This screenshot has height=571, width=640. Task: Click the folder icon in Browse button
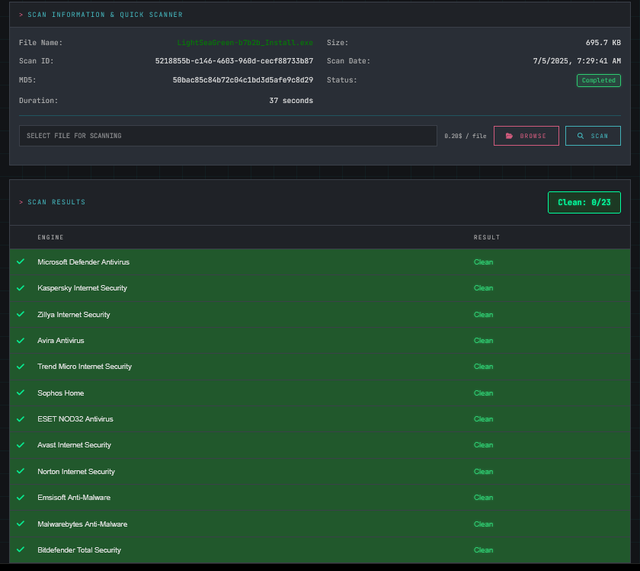pyautogui.click(x=509, y=136)
